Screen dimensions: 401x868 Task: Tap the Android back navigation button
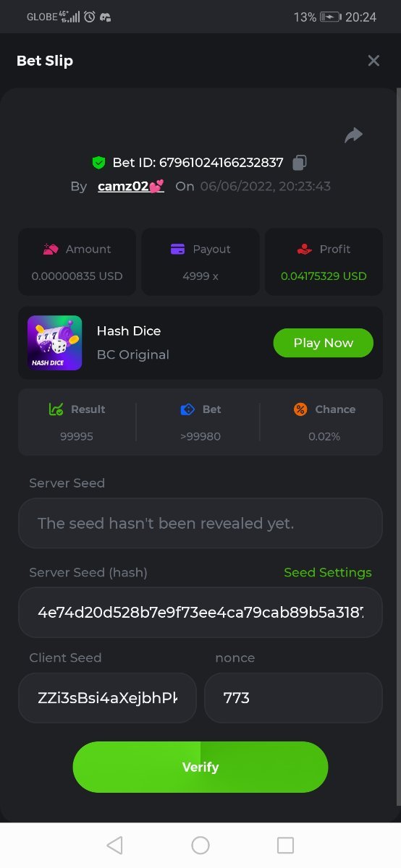114,845
